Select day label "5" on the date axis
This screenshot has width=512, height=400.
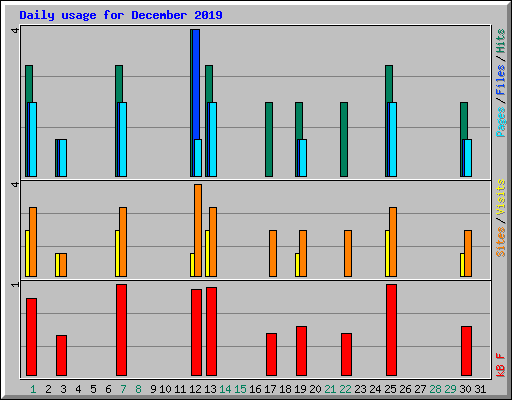(93, 389)
